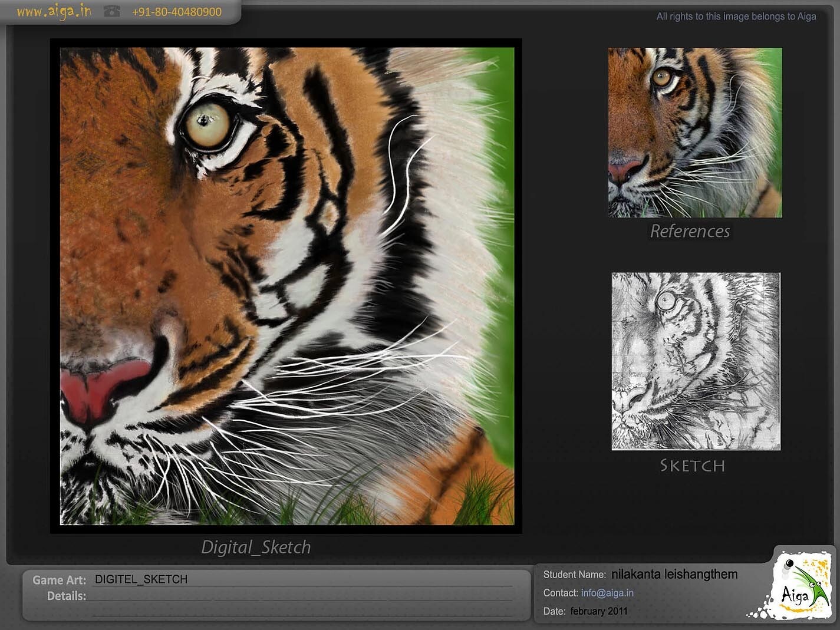Viewport: 840px width, 630px height.
Task: Click the student name nilakanta leishangthem
Action: pyautogui.click(x=674, y=574)
